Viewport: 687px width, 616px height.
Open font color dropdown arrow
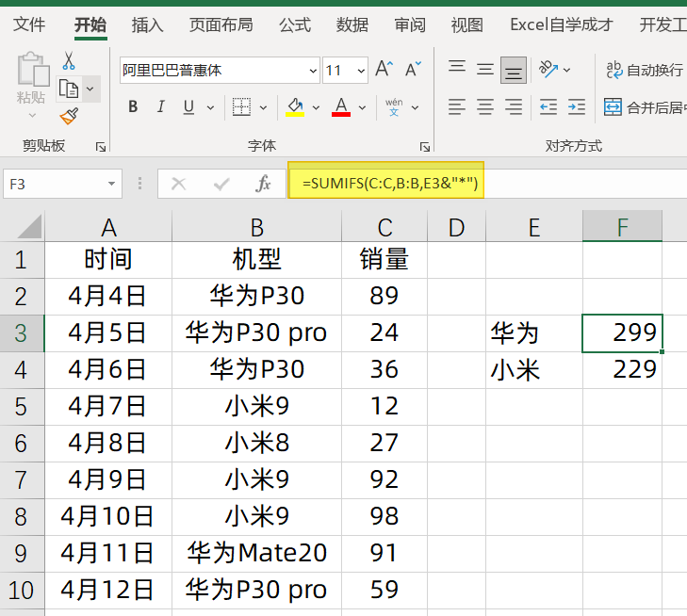(x=362, y=107)
